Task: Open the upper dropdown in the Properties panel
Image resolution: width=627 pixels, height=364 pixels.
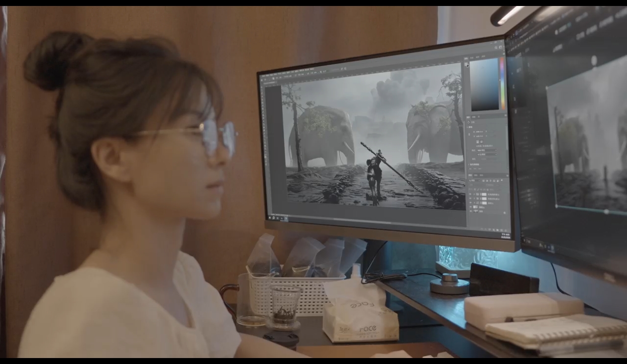Action: (487, 150)
